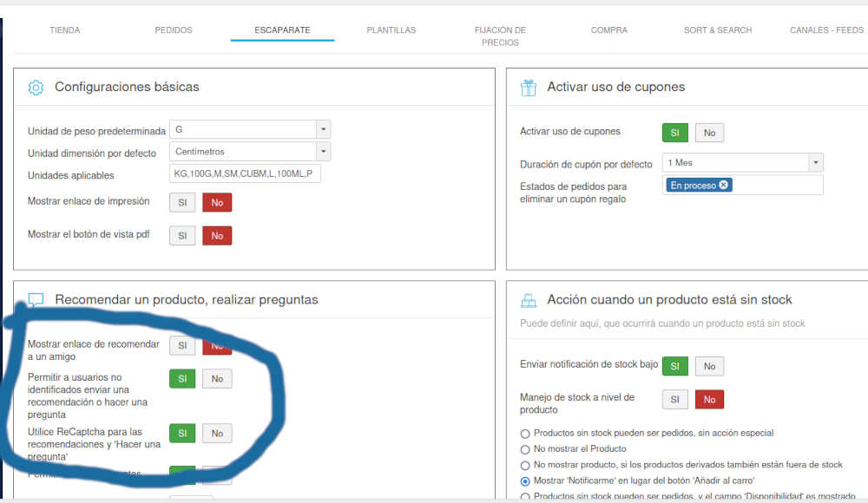Go to the PLANTILLAS tab

tap(391, 29)
